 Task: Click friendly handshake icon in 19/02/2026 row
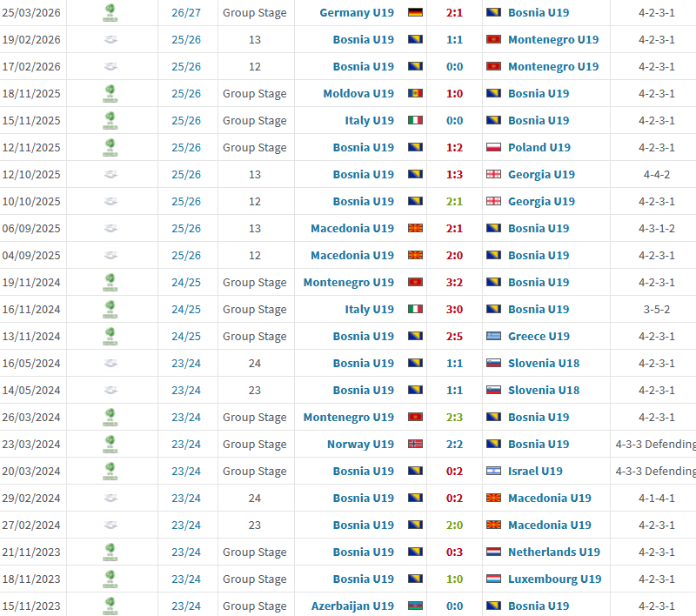[x=110, y=40]
